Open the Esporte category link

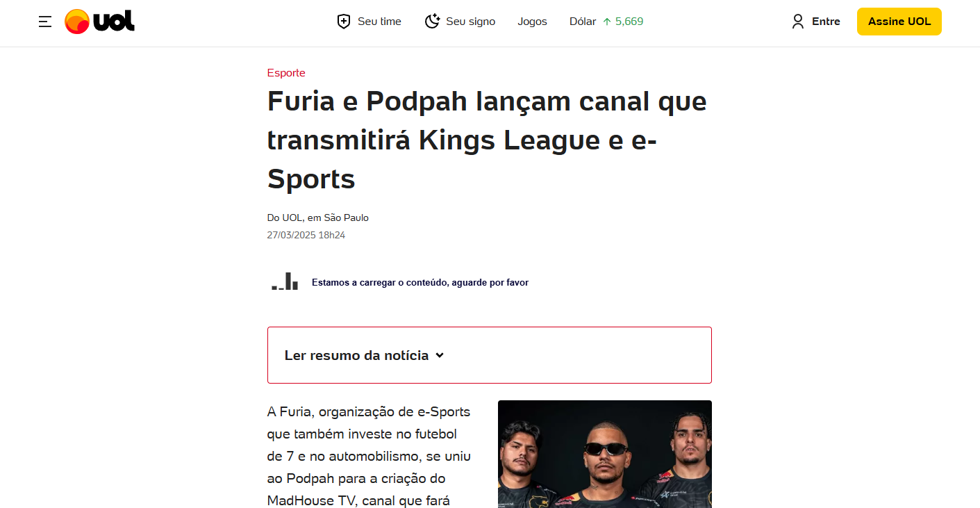(x=286, y=73)
